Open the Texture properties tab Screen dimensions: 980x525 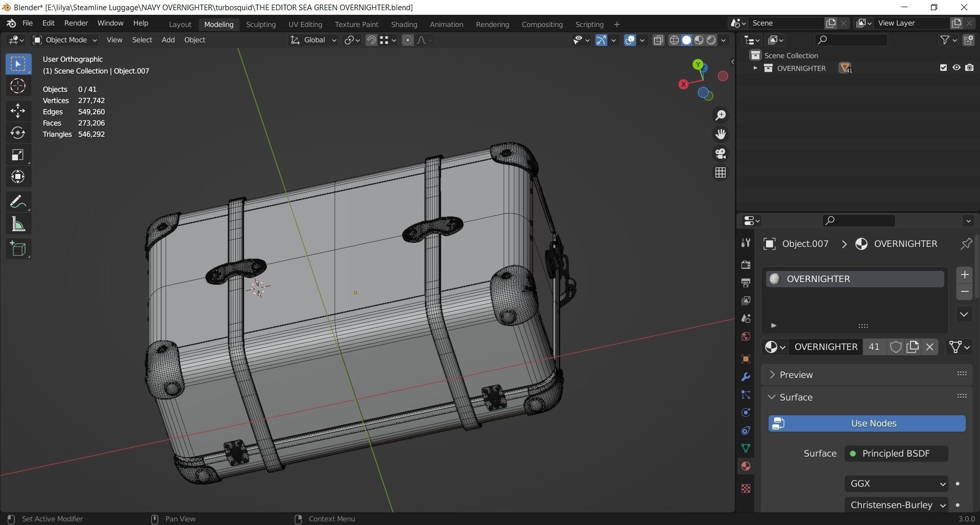click(746, 488)
